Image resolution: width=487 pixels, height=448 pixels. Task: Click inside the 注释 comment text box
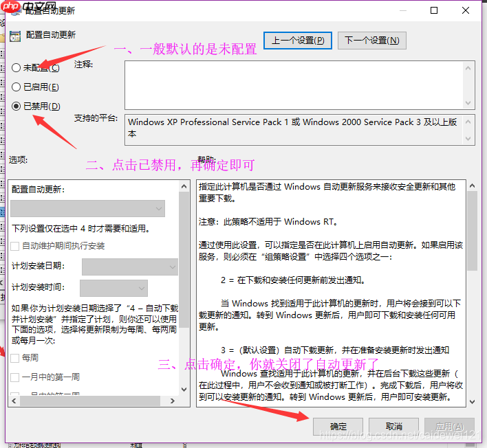pos(294,85)
